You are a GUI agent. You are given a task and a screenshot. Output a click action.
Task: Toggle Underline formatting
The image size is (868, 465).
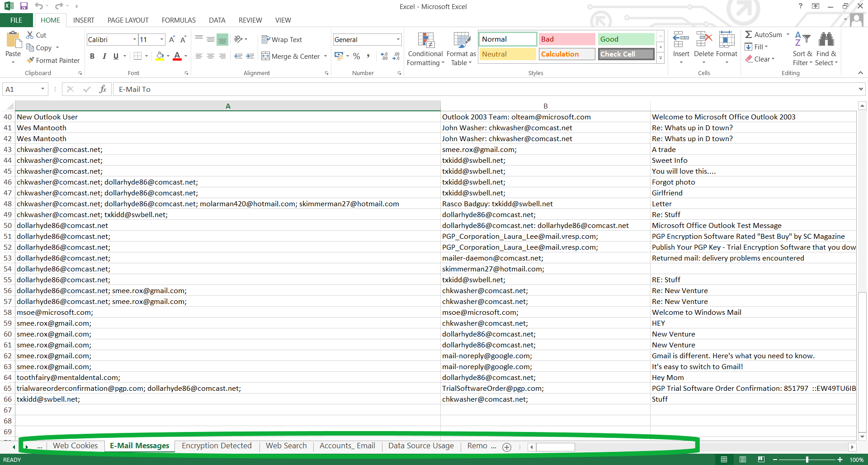[116, 56]
